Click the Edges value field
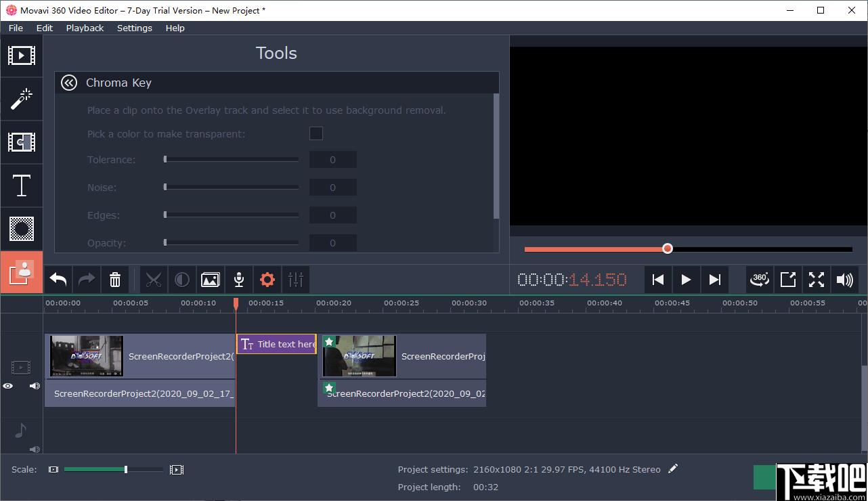 pyautogui.click(x=333, y=215)
